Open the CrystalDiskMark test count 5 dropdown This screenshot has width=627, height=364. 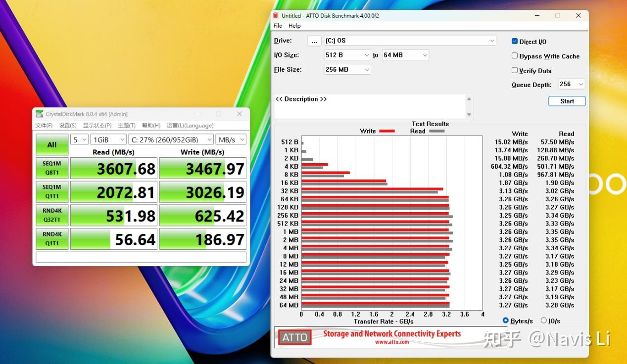click(x=79, y=139)
